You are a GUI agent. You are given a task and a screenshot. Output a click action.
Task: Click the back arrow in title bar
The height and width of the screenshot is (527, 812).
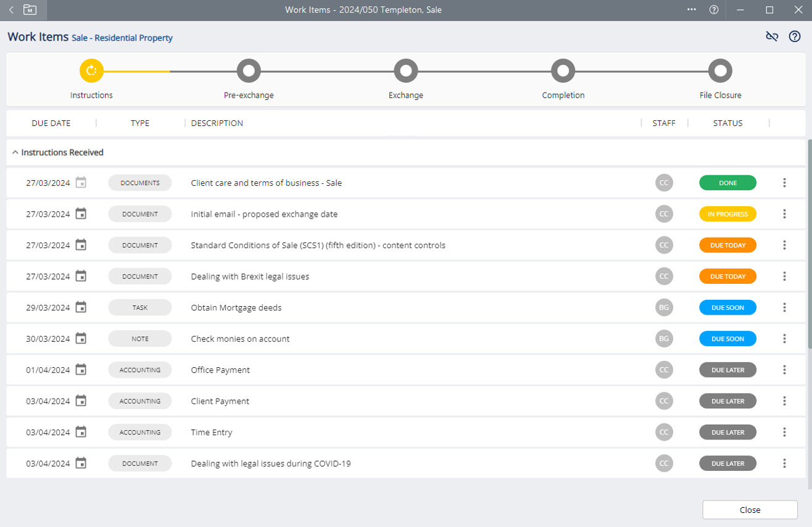(11, 10)
